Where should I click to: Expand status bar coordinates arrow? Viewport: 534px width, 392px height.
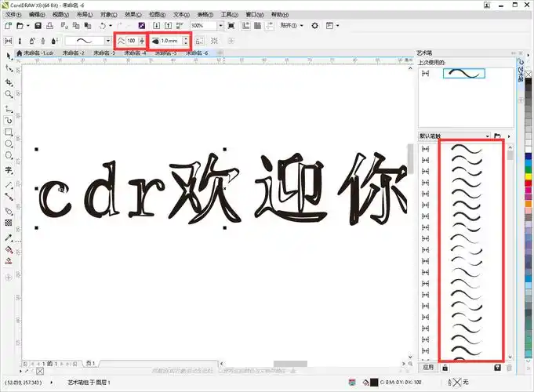click(x=52, y=383)
